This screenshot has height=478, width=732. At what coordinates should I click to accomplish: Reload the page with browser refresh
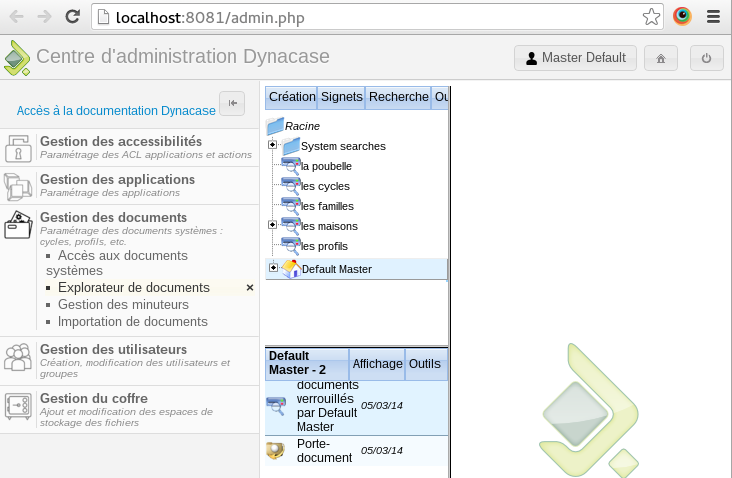click(x=72, y=17)
